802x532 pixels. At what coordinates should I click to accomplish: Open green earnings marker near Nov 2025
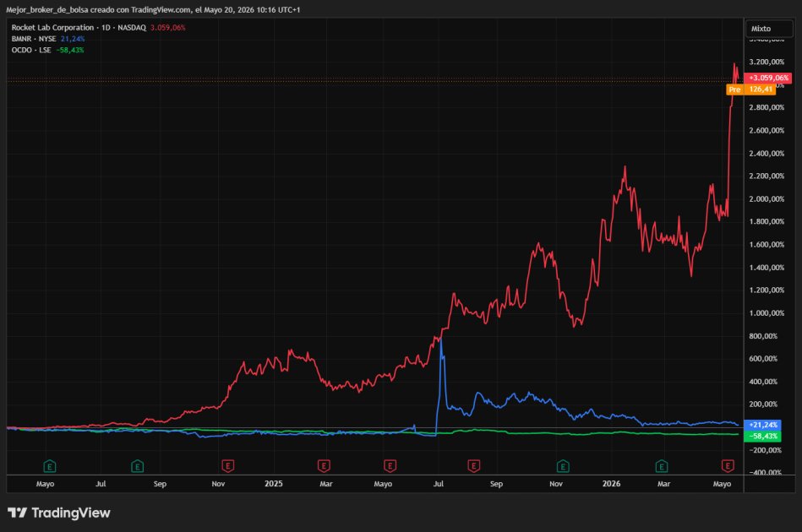click(x=563, y=466)
